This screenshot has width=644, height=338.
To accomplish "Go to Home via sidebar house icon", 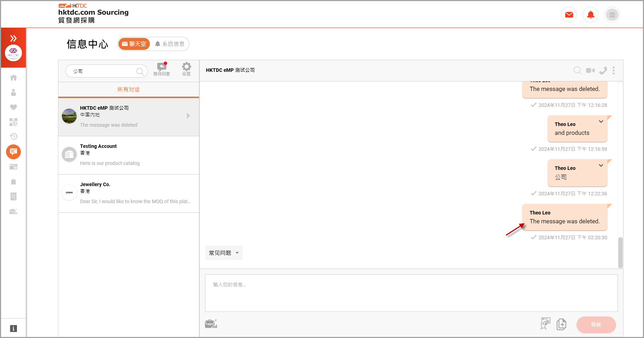I will (x=13, y=78).
